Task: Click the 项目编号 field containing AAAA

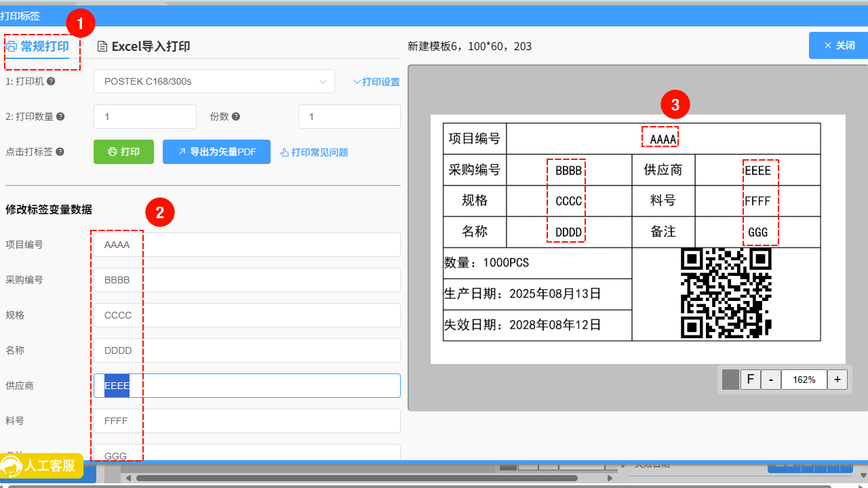Action: point(247,245)
